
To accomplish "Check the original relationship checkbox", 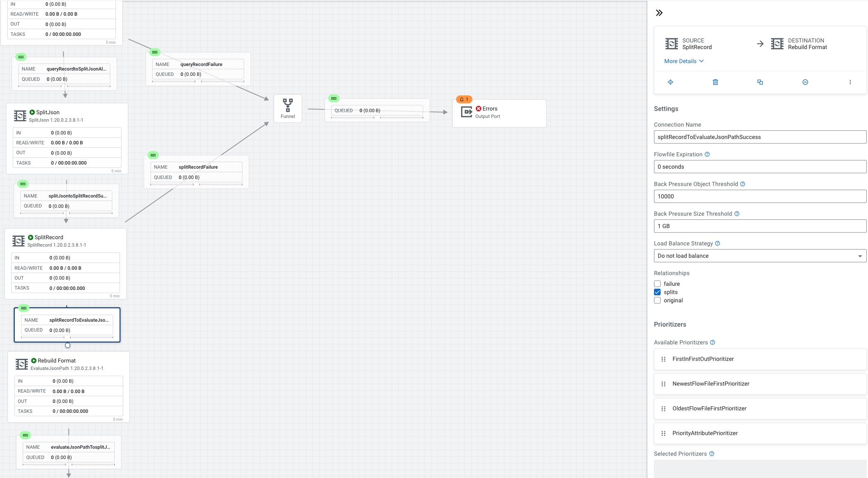I will pos(657,300).
